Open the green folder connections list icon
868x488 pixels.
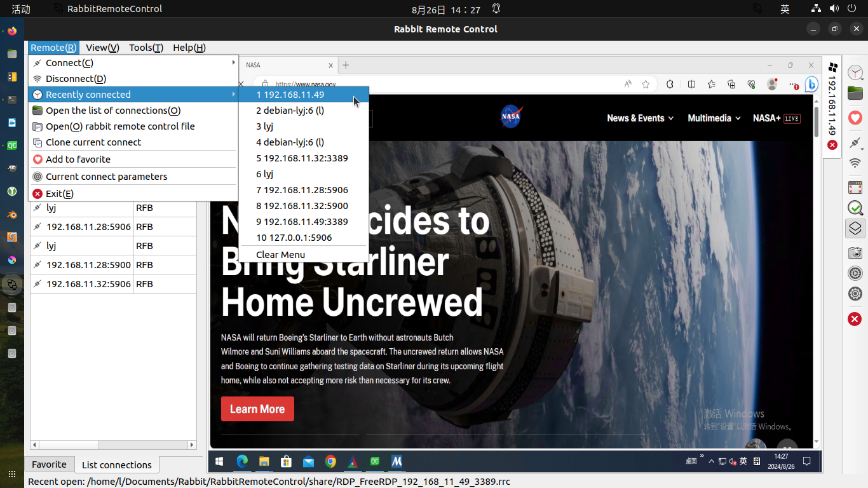[855, 93]
